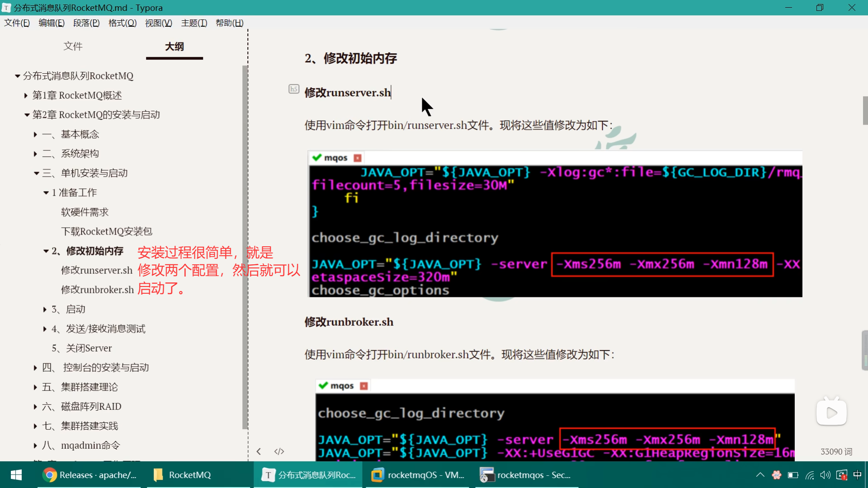Click the Windows Start button
This screenshot has height=488, width=868.
pyautogui.click(x=16, y=475)
